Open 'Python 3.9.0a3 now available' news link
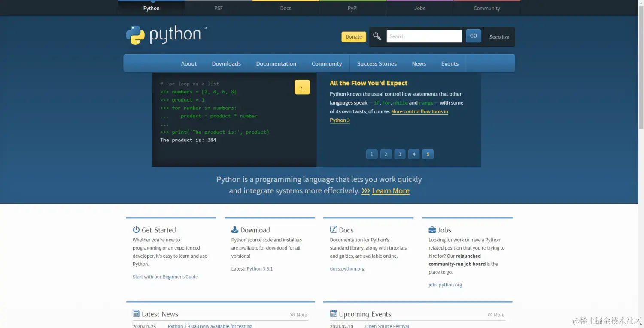Screen dimensions: 644x328 (x=210, y=326)
